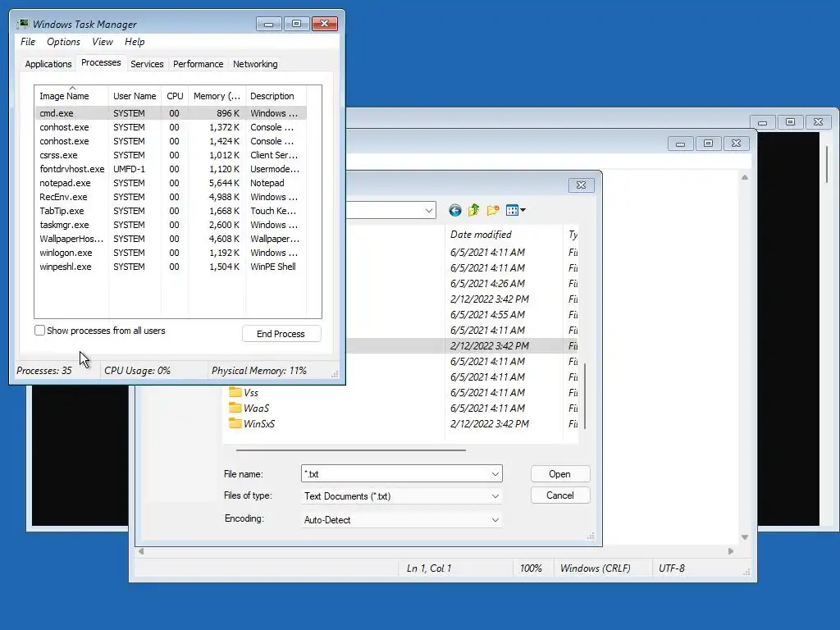Minimize the Notepad window
The height and width of the screenshot is (630, 840).
coord(680,144)
